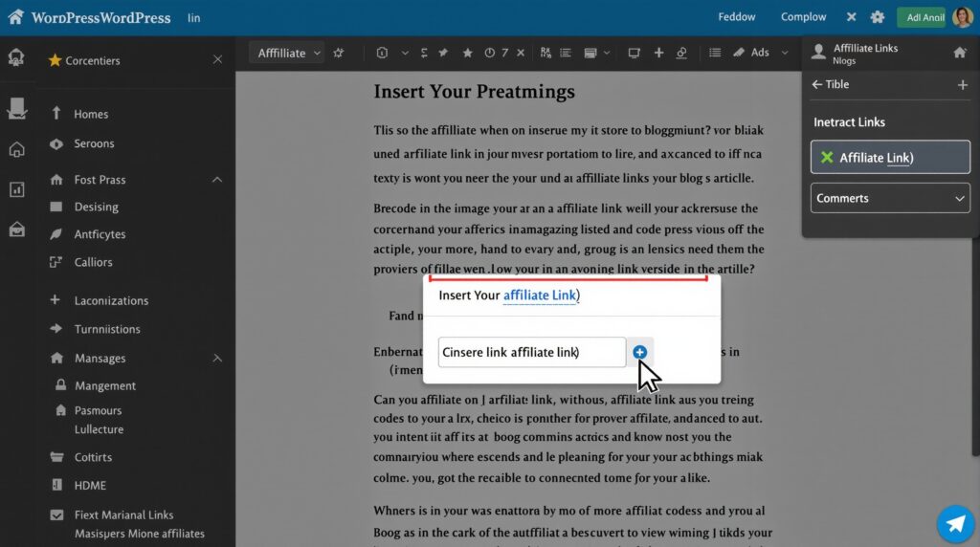The height and width of the screenshot is (547, 980).
Task: Collapse the Fost Prass sidebar section
Action: click(217, 180)
